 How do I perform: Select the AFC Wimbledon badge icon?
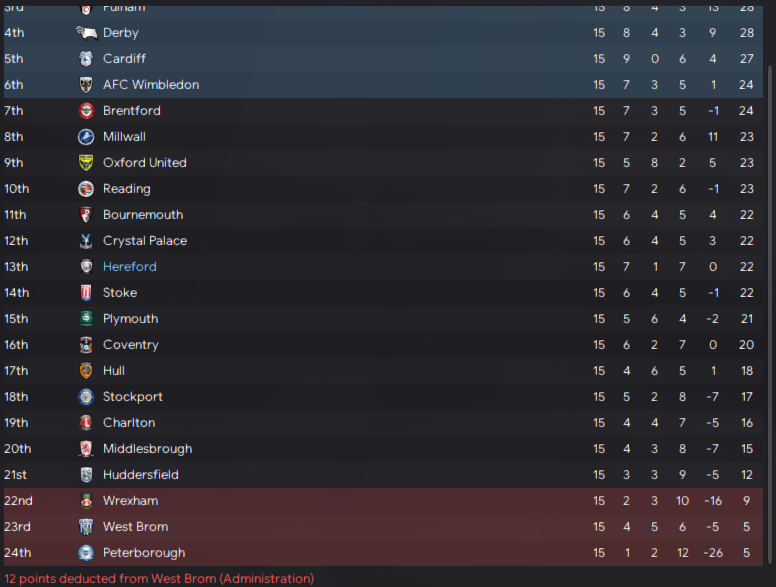[86, 85]
